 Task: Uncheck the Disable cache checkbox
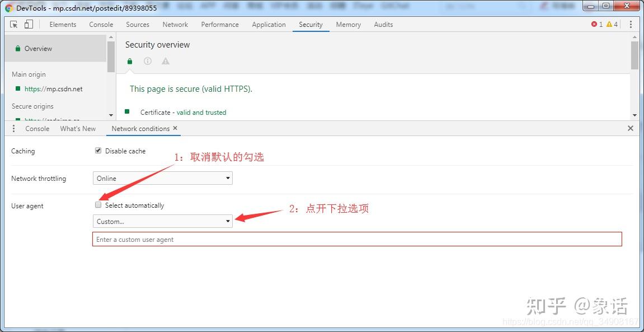point(98,150)
